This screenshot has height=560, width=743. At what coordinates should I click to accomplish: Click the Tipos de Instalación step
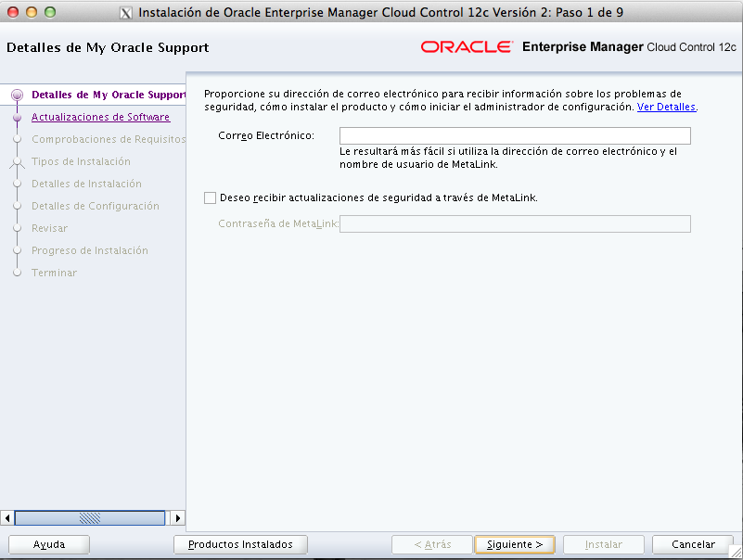(x=81, y=162)
